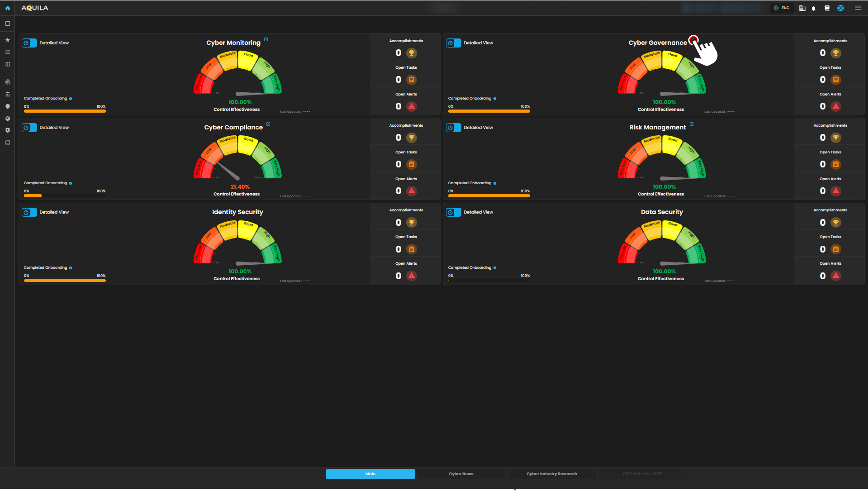Viewport: 868px width, 491px height.
Task: Open the database icon in the sidebar
Action: pyautogui.click(x=8, y=143)
